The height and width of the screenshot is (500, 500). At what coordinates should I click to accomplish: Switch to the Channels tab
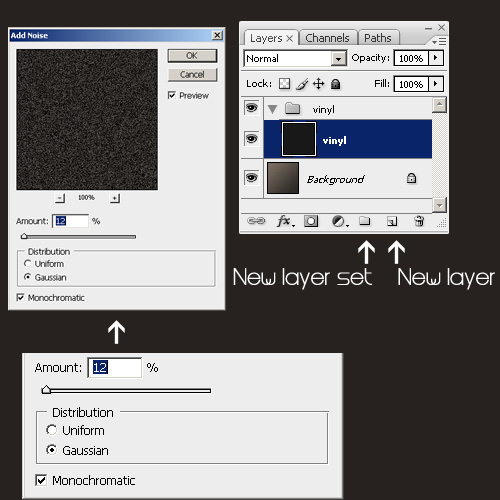[x=327, y=38]
